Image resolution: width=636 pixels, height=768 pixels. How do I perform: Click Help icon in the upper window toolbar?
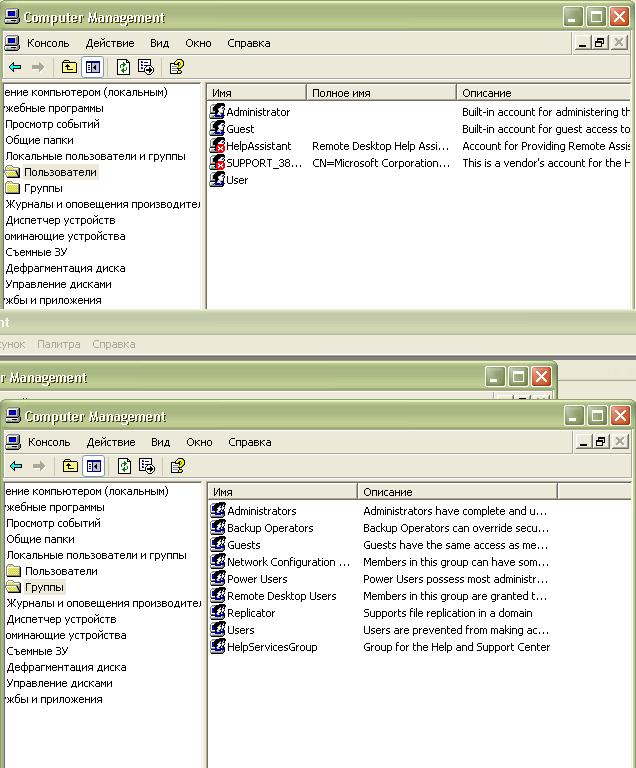point(176,67)
